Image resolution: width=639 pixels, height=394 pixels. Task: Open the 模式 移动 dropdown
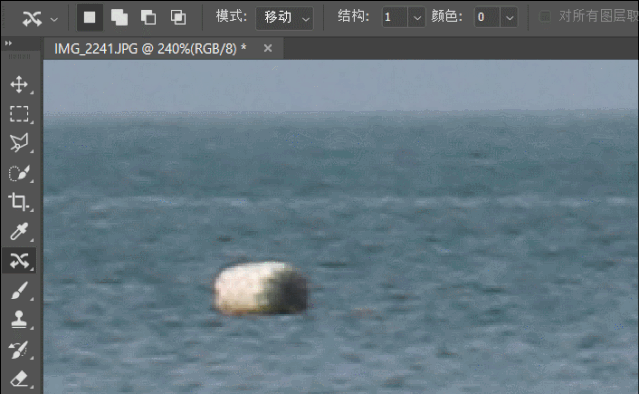pos(284,18)
